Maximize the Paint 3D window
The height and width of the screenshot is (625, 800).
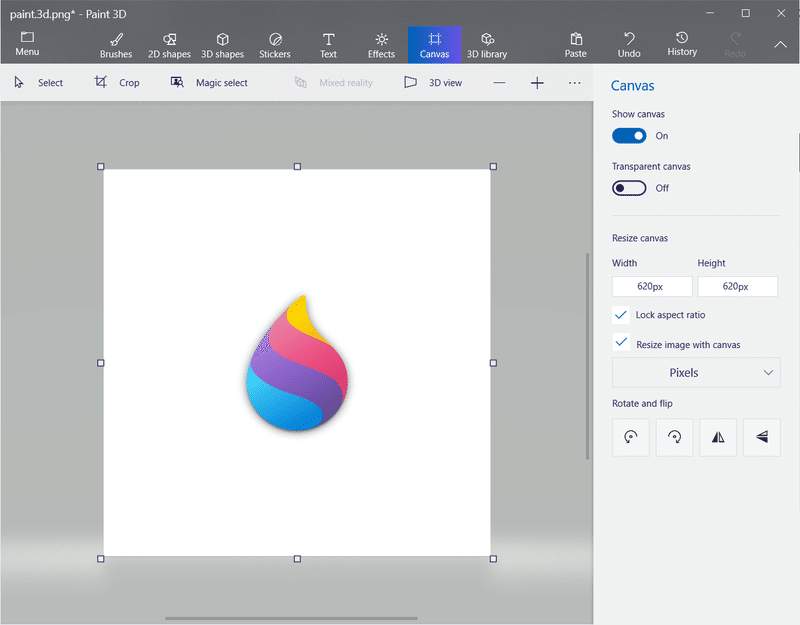746,13
